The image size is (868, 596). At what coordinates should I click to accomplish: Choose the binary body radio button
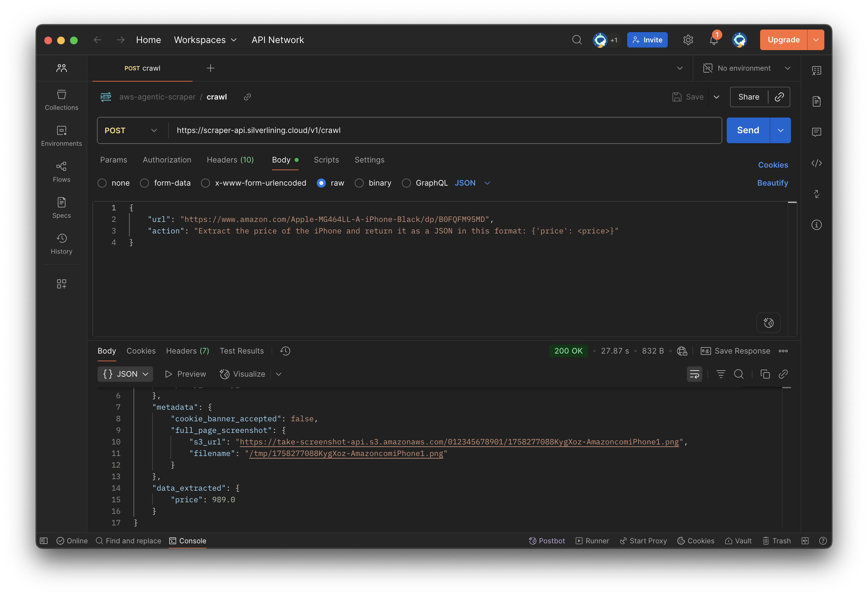tap(359, 183)
